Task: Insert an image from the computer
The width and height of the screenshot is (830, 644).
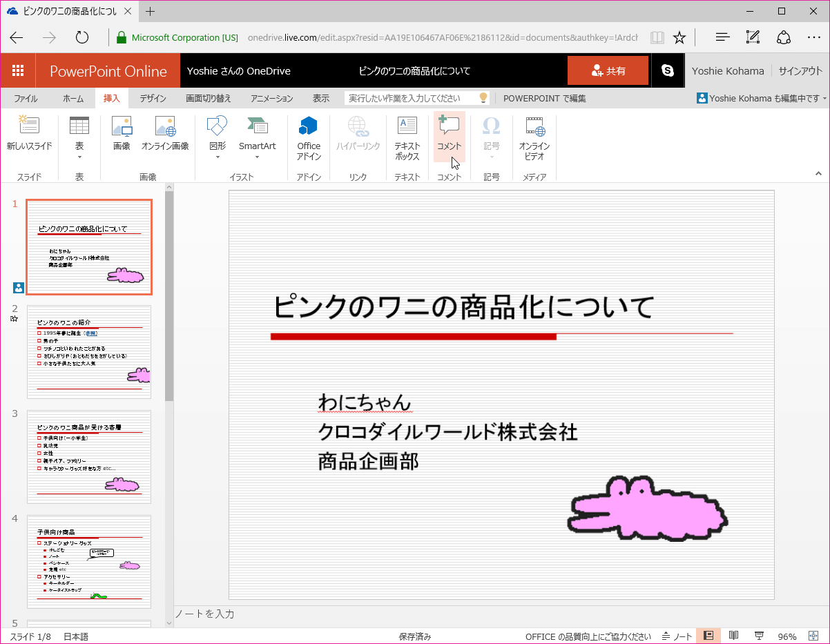Action: pyautogui.click(x=122, y=133)
